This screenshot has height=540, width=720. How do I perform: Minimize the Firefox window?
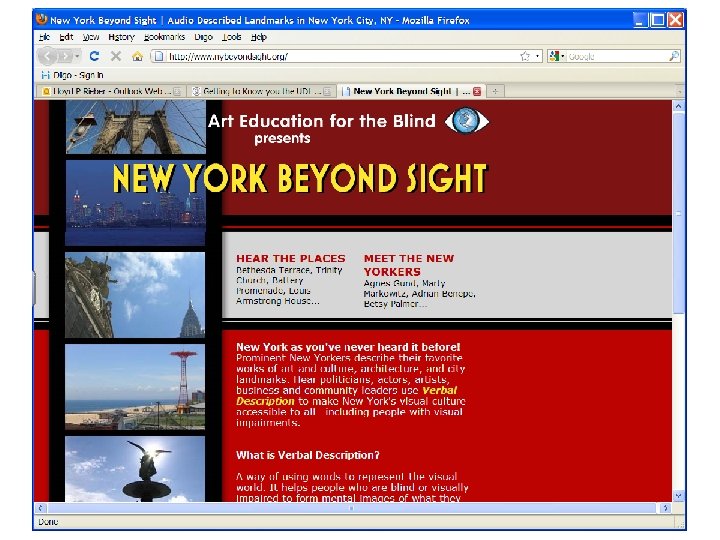pyautogui.click(x=640, y=20)
